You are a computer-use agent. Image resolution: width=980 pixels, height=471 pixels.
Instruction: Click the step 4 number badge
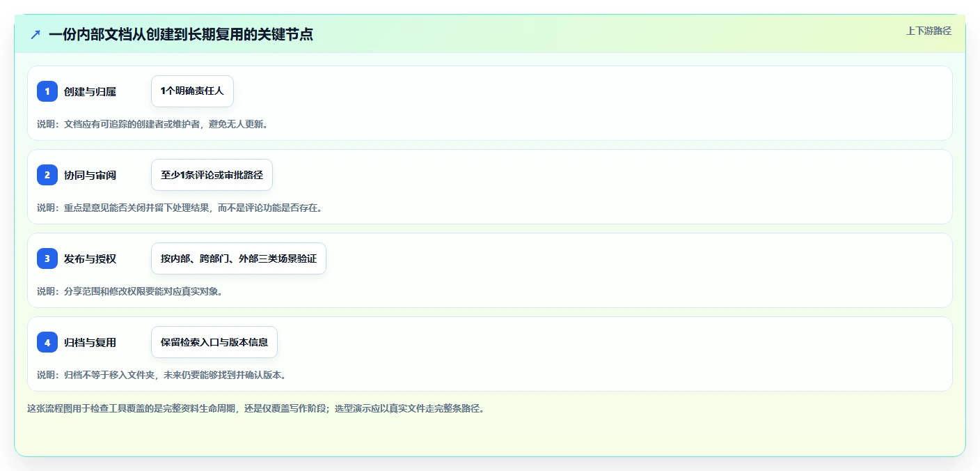pos(47,342)
